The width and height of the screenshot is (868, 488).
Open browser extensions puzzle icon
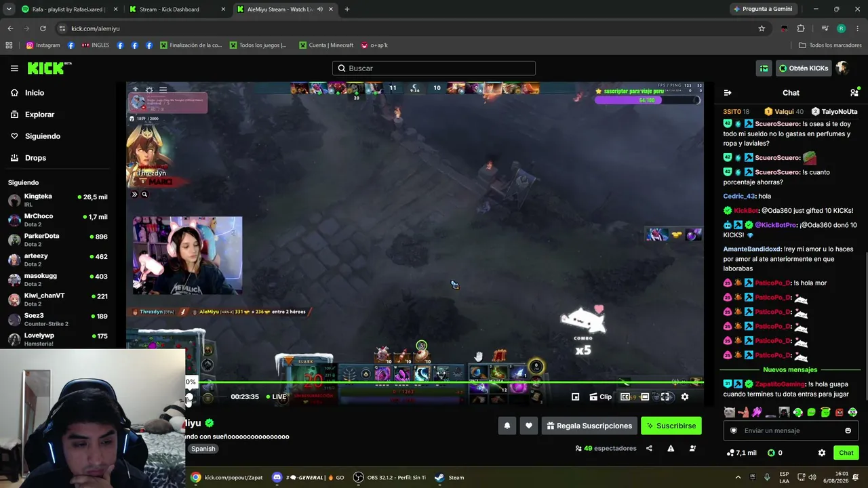pos(801,28)
